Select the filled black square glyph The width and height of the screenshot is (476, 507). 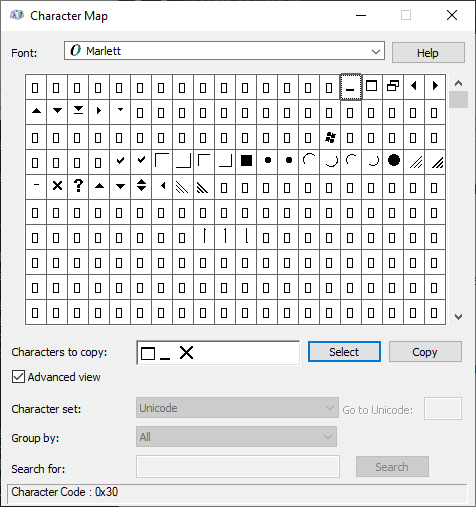coord(246,162)
